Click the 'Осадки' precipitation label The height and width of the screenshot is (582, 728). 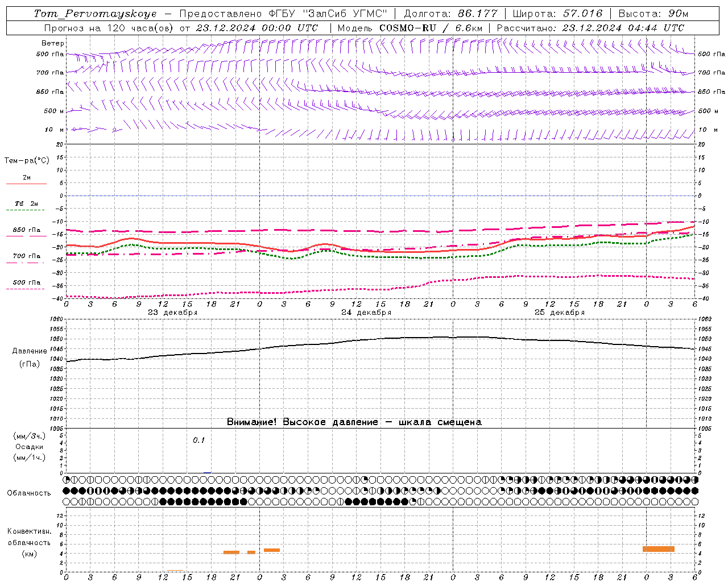click(x=30, y=447)
